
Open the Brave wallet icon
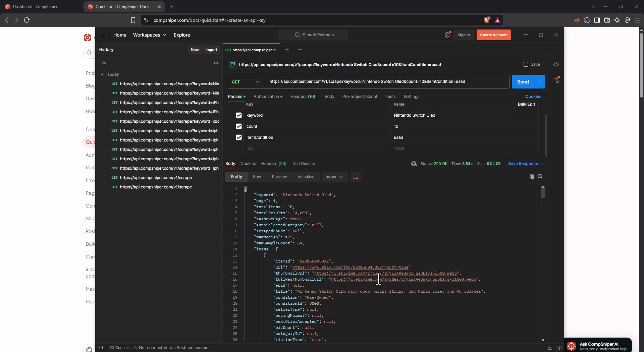[x=607, y=20]
